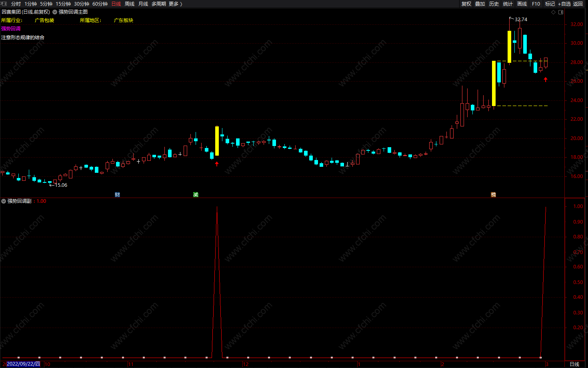The height and width of the screenshot is (368, 588).
Task: Click the 榜 event marker icon
Action: [x=493, y=194]
